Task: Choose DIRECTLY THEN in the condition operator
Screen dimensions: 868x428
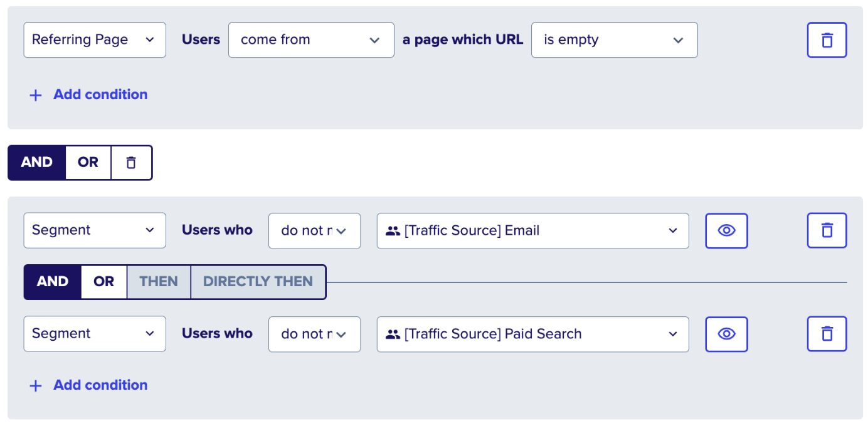Action: [258, 282]
